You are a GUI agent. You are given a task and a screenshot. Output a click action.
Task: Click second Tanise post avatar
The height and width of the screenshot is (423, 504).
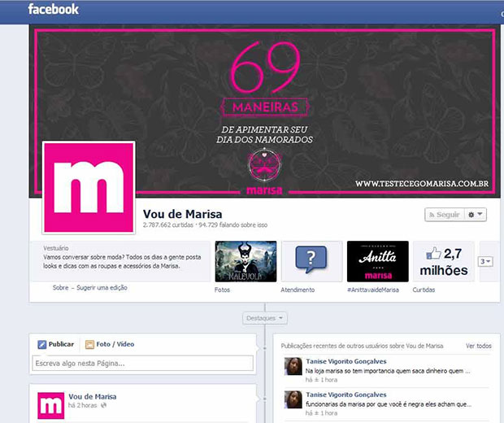coord(293,399)
